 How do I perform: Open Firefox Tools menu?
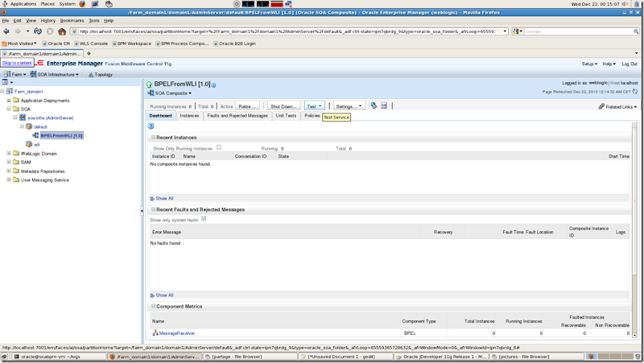click(x=94, y=21)
